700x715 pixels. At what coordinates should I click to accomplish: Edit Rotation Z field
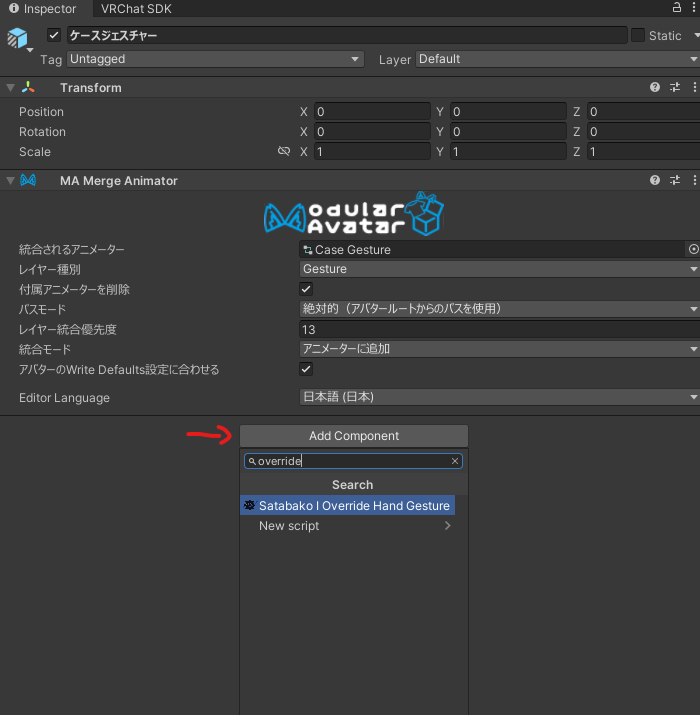(643, 132)
